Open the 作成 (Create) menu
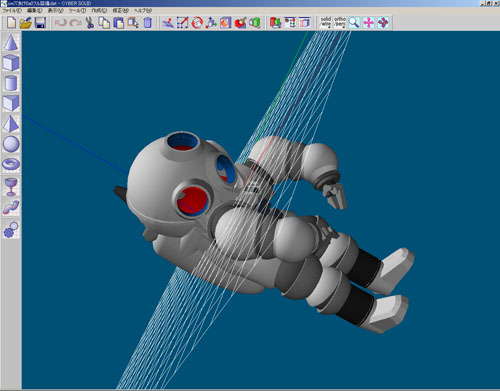Viewport: 500px width, 391px height. coord(99,11)
